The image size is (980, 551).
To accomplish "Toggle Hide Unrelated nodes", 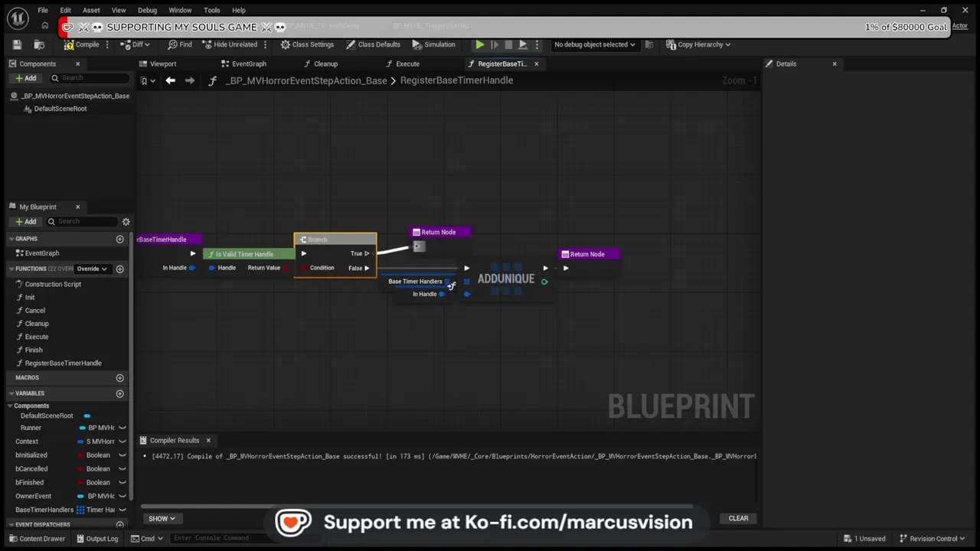I will coord(229,44).
